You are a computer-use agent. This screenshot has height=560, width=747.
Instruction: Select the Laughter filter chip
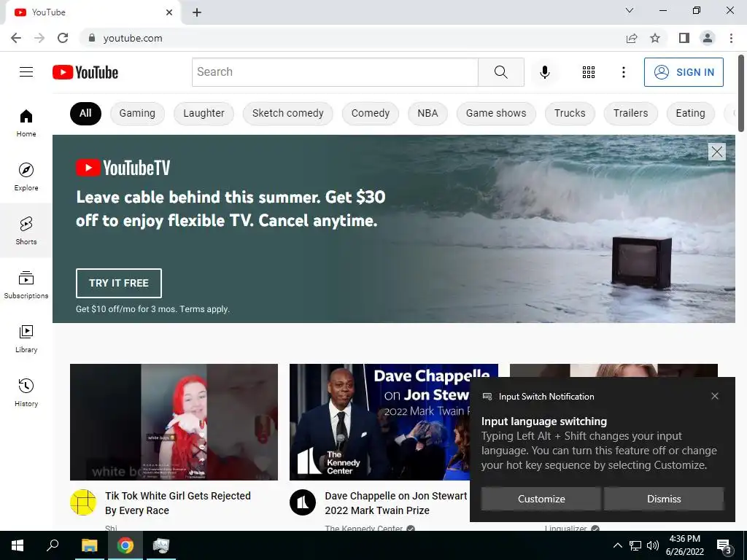(x=204, y=113)
